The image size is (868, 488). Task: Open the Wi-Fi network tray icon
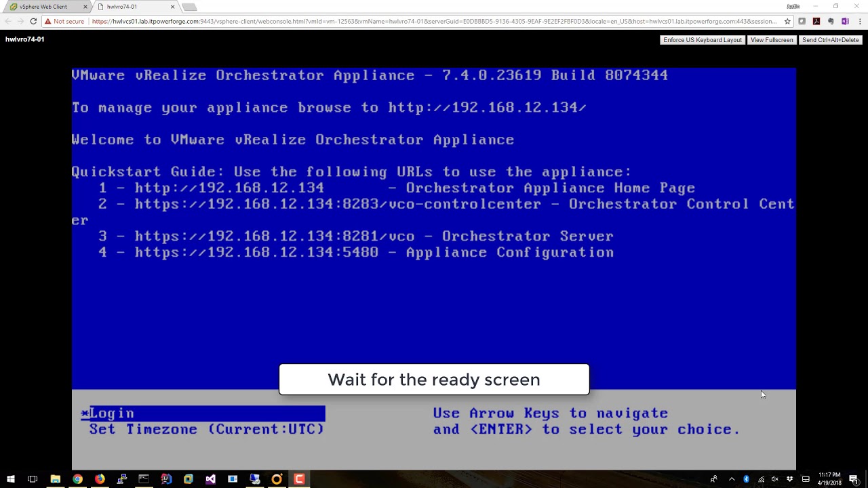tap(761, 479)
